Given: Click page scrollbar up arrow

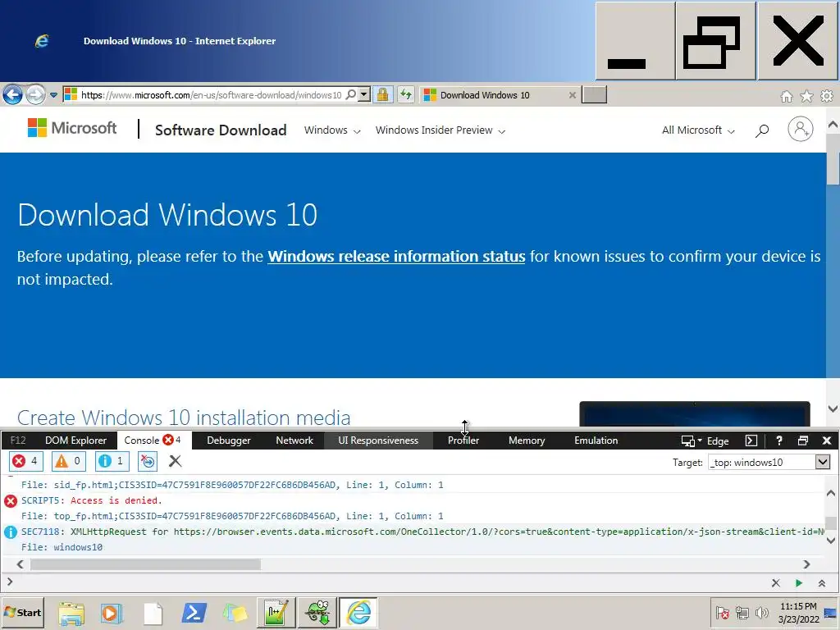Looking at the screenshot, I should pos(833,125).
